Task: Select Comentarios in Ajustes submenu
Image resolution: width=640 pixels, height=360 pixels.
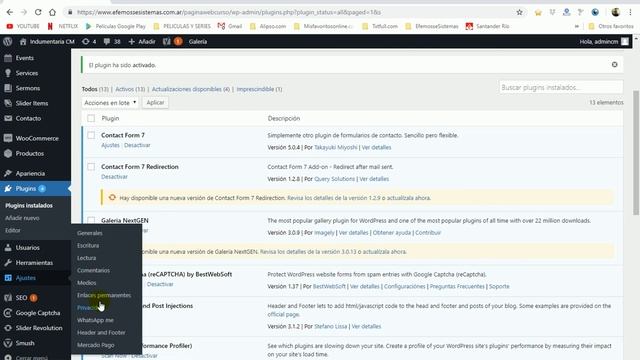Action: coord(93,270)
